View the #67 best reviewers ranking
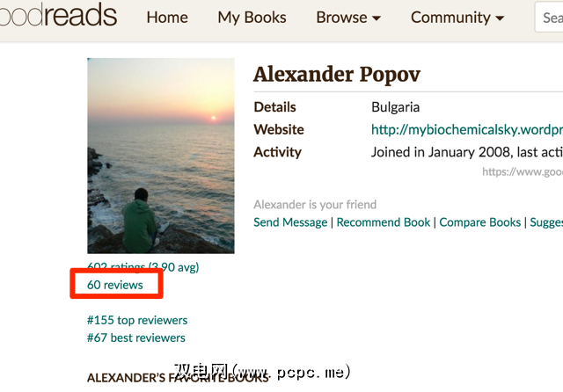Image resolution: width=563 pixels, height=392 pixels. 135,338
